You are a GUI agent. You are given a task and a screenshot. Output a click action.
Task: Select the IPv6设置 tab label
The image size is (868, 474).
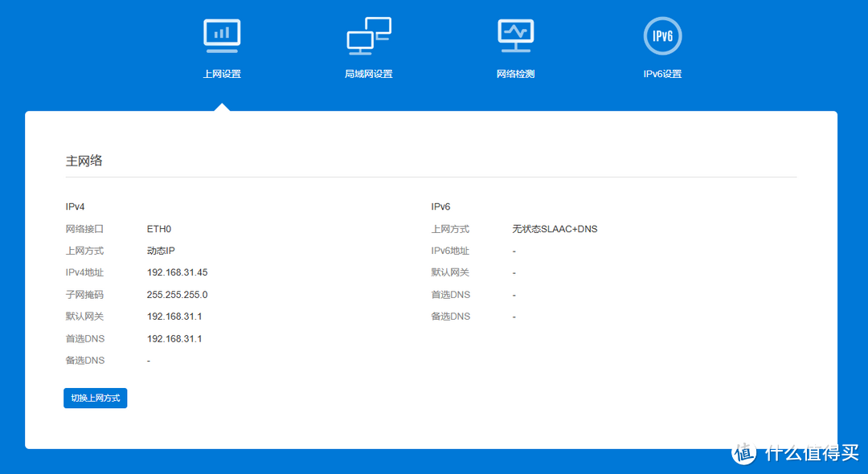point(662,74)
